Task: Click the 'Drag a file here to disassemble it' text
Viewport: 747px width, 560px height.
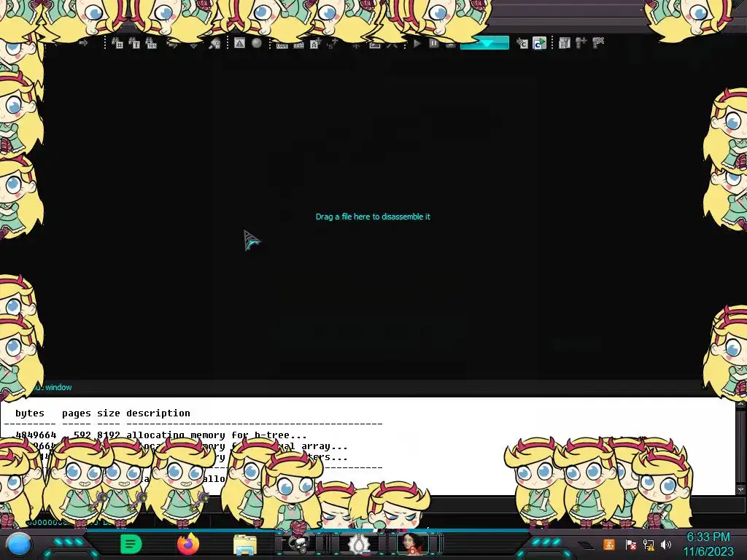Action: pos(373,217)
